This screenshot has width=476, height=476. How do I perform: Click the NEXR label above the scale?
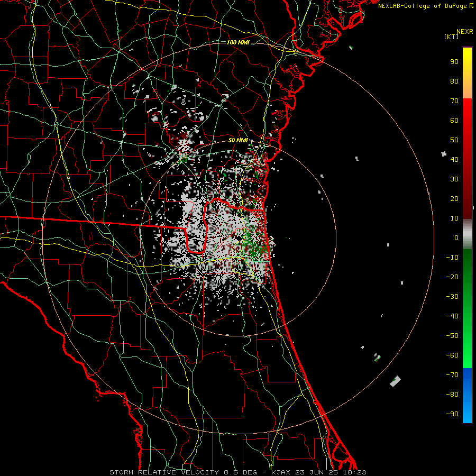(464, 32)
